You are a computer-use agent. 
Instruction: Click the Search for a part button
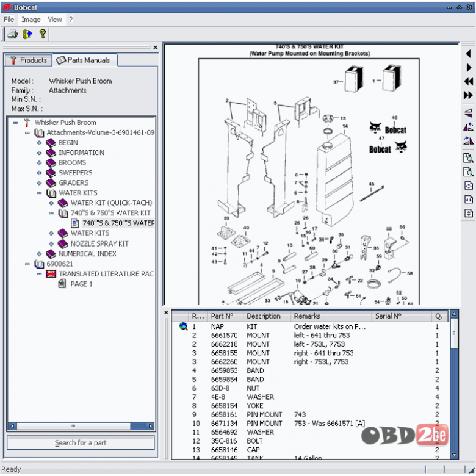pyautogui.click(x=81, y=442)
